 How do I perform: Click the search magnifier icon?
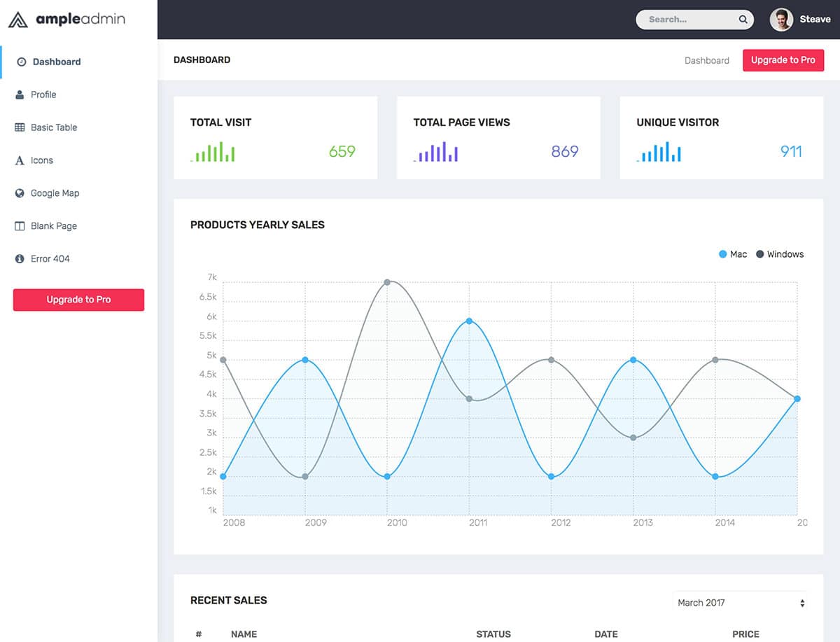pos(743,20)
